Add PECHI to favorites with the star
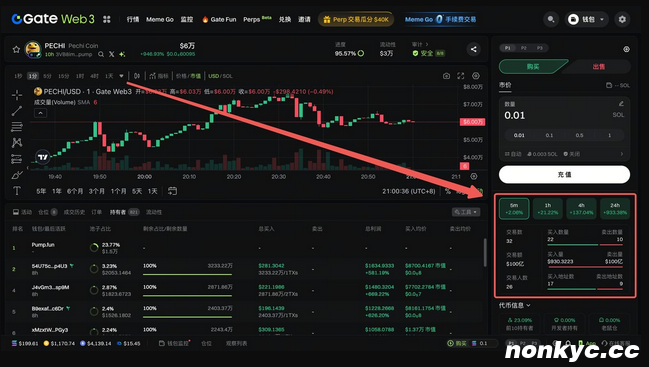This screenshot has width=649, height=367. coord(16,49)
